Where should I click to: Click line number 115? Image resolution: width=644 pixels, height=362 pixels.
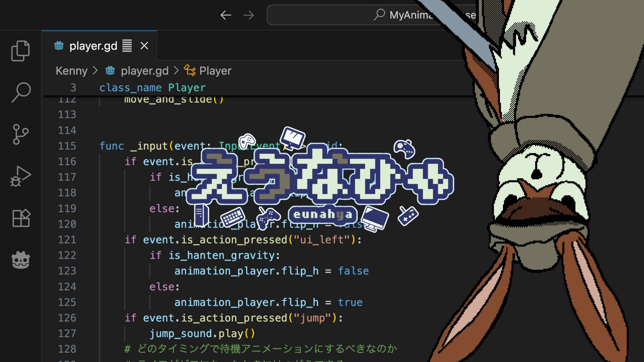click(x=67, y=146)
